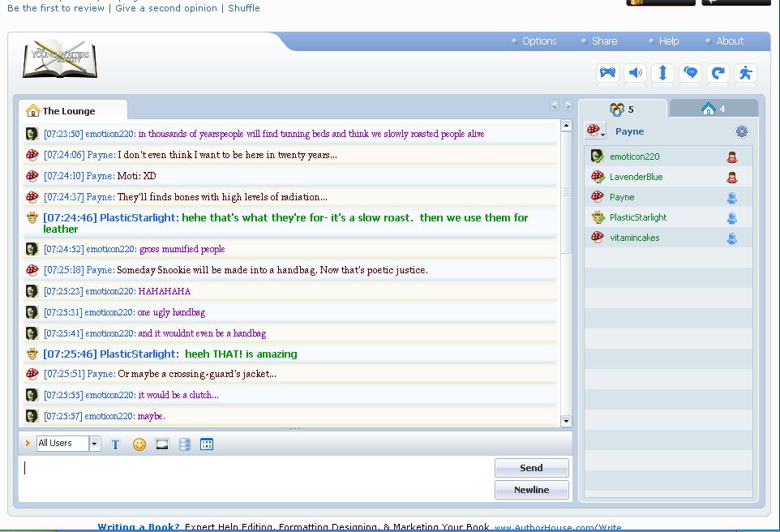Viewport: 780px width, 532px height.
Task: Click the gear settings icon beside Payne
Action: [x=741, y=131]
